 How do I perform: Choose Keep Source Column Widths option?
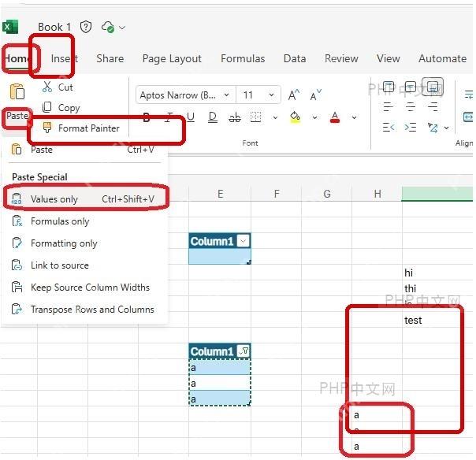[x=83, y=287]
